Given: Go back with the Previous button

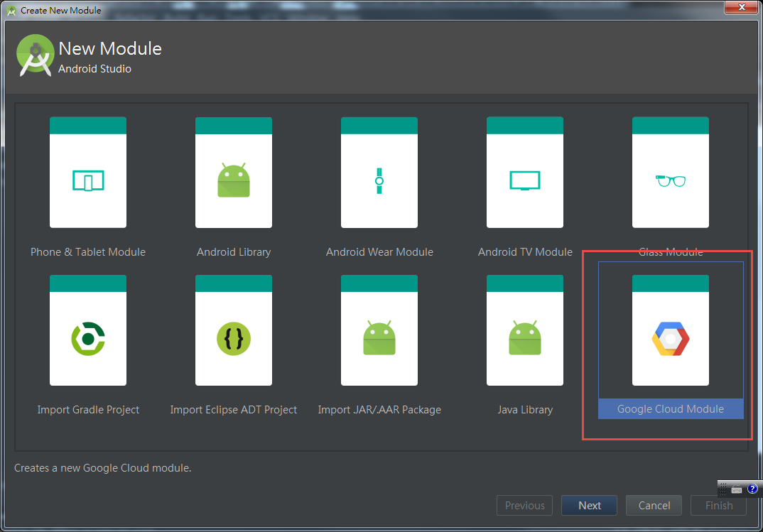Looking at the screenshot, I should 524,505.
